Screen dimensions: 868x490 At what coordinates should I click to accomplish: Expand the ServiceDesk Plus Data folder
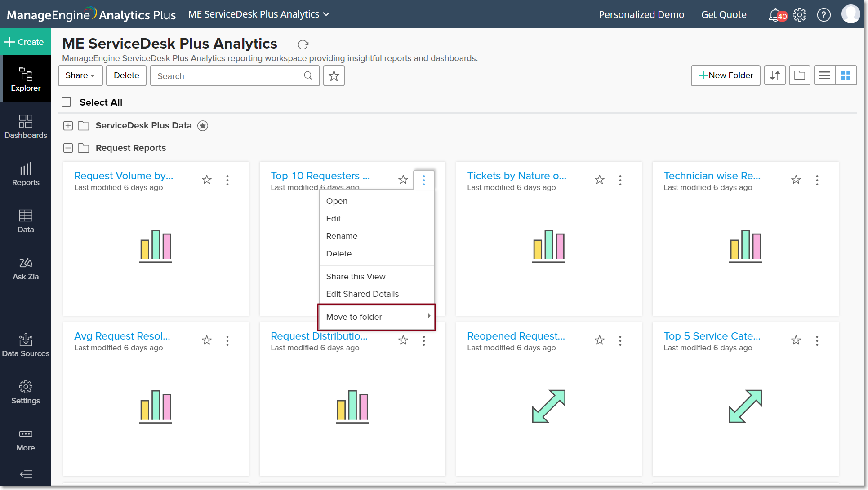68,126
